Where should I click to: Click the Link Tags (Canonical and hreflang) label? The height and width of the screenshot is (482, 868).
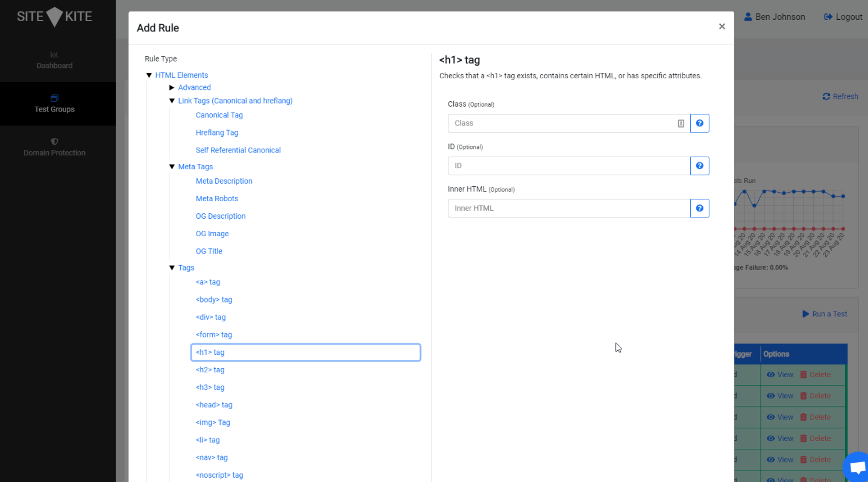[x=235, y=101]
